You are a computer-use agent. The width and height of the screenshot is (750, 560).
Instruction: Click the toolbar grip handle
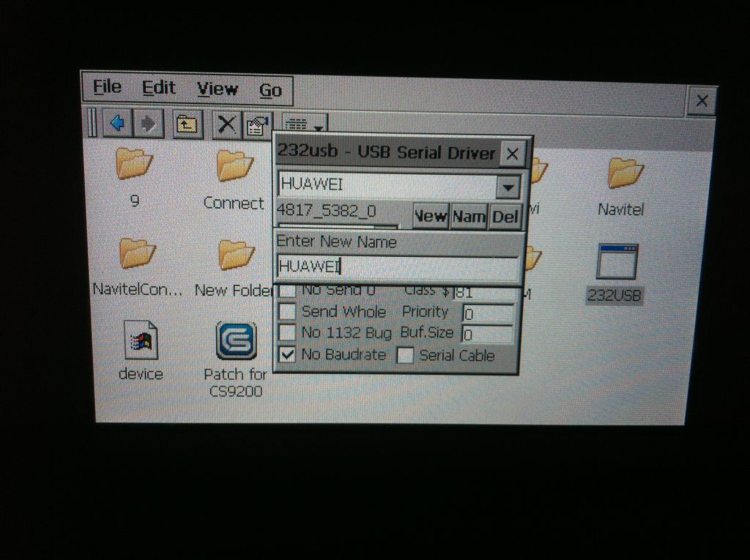[93, 122]
